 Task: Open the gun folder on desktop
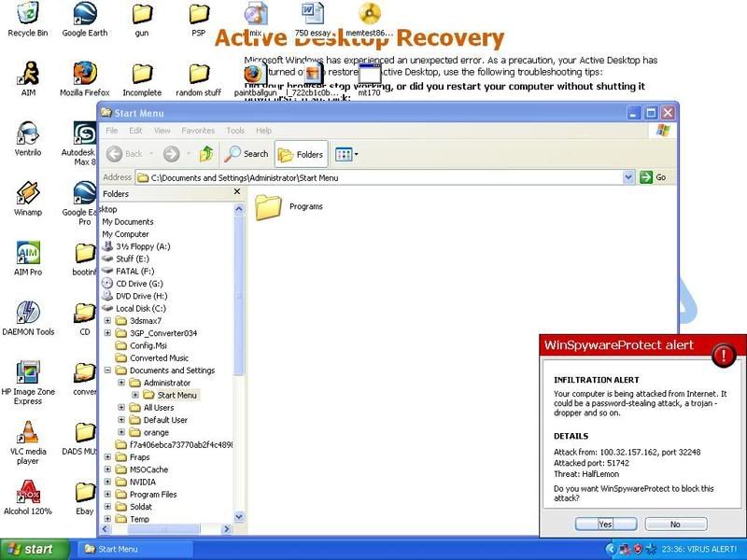pos(142,19)
